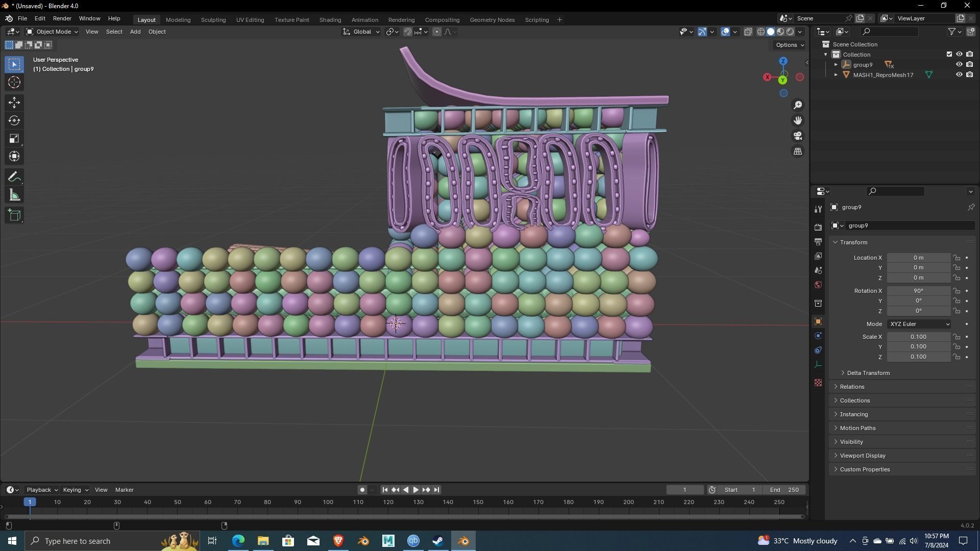Uncheck the Collection exclude checkbox
Screen dimensions: 980x551
coord(949,55)
